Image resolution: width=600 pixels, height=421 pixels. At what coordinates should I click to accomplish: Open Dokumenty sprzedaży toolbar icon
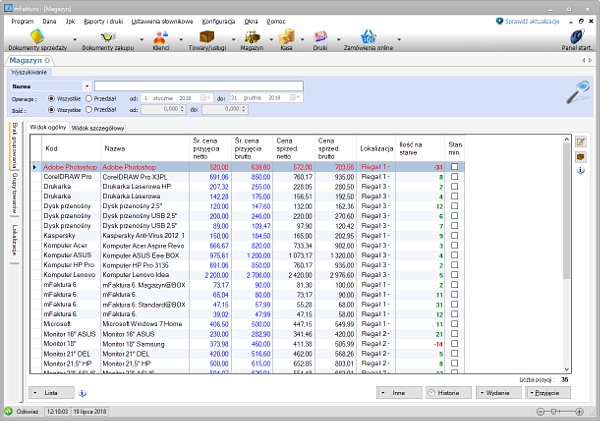(37, 39)
